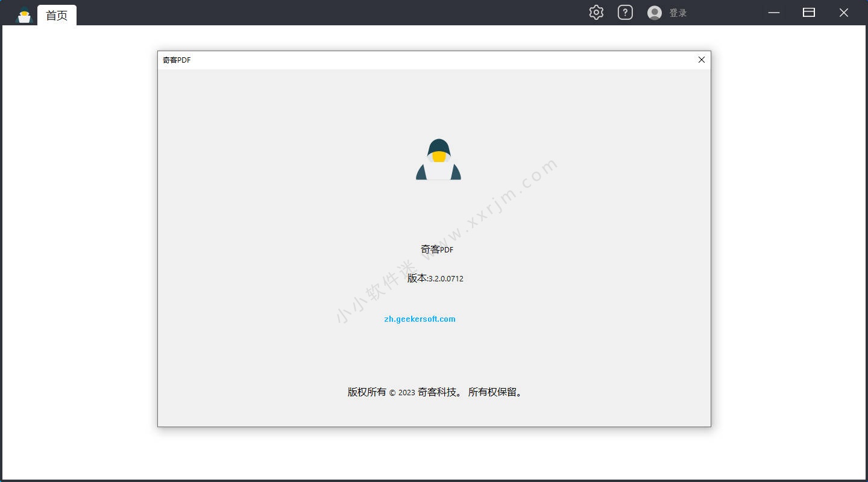Maximize the main application window
The image size is (868, 482).
click(809, 13)
